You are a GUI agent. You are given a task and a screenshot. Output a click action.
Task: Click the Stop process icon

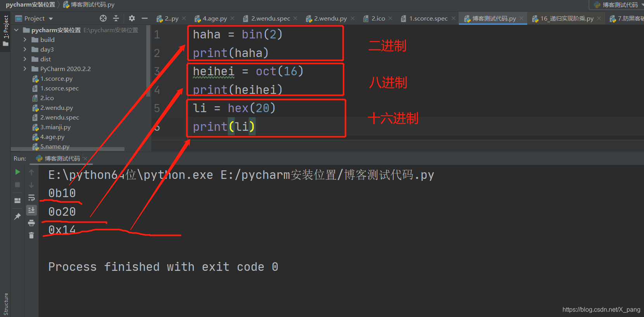17,185
